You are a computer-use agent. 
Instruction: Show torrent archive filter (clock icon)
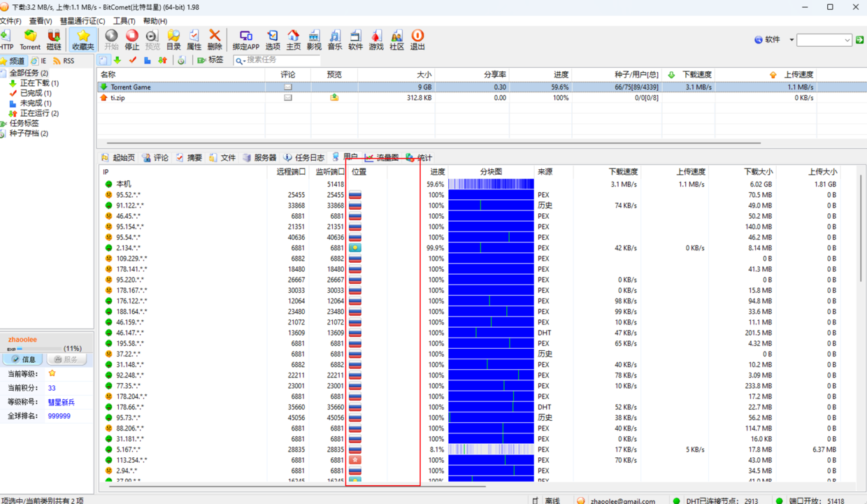pyautogui.click(x=181, y=61)
